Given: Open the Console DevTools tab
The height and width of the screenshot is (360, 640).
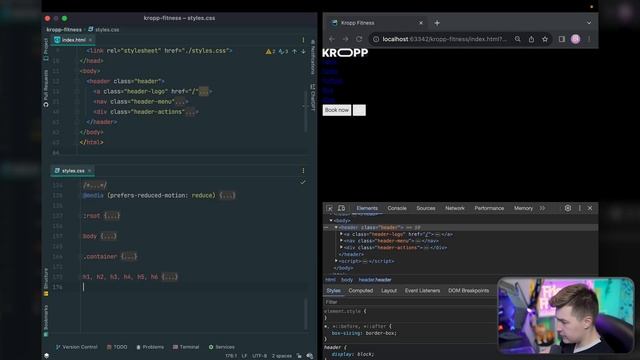Looking at the screenshot, I should click(x=397, y=208).
